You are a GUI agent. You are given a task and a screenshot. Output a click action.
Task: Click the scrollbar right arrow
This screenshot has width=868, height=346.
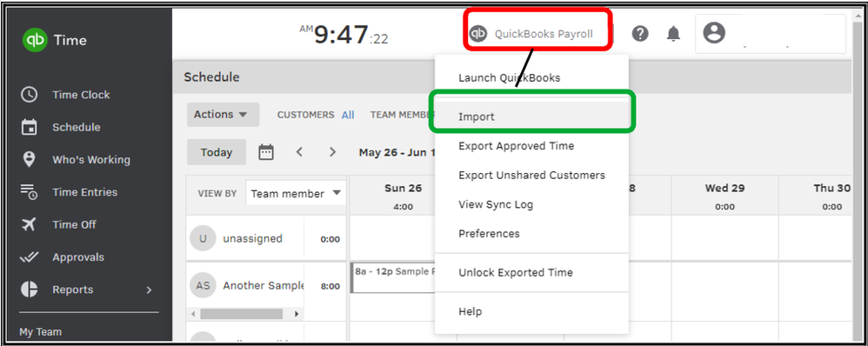297,314
